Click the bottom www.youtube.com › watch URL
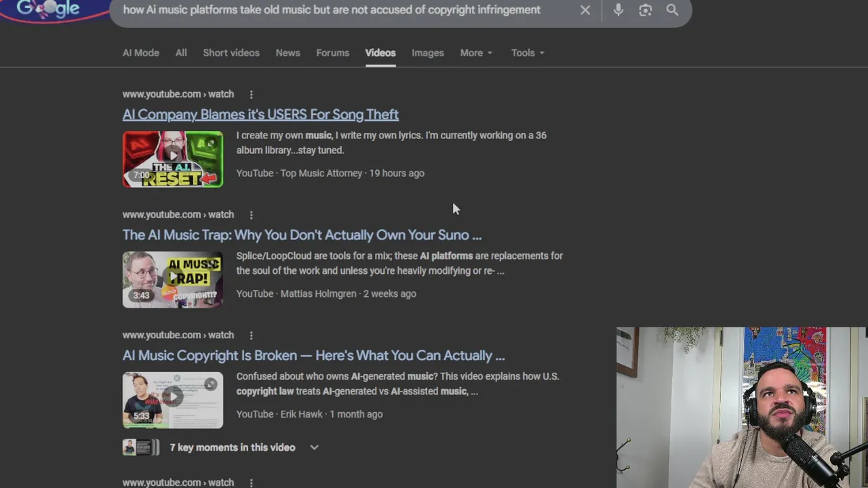 178,483
